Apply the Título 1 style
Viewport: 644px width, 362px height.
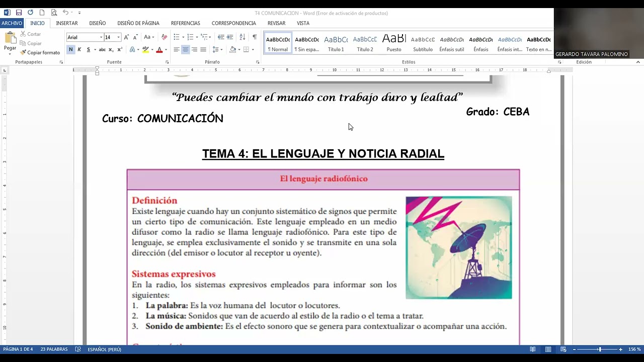336,43
